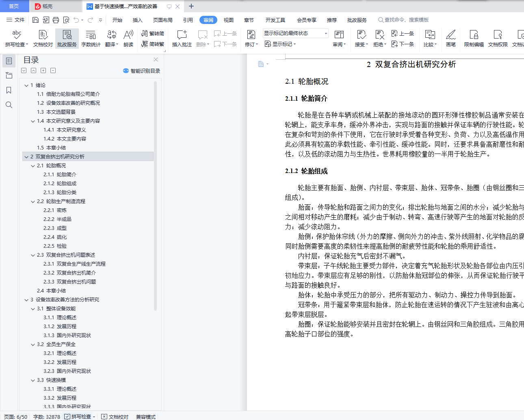Viewport: 524px width, 420px height.
Task: Click the 字数统计 word count icon
Action: tap(91, 39)
